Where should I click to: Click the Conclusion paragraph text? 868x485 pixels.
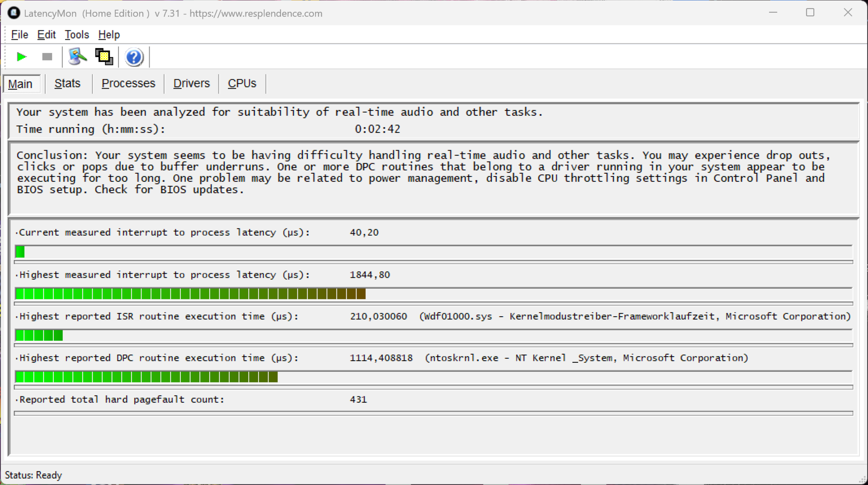tap(424, 172)
